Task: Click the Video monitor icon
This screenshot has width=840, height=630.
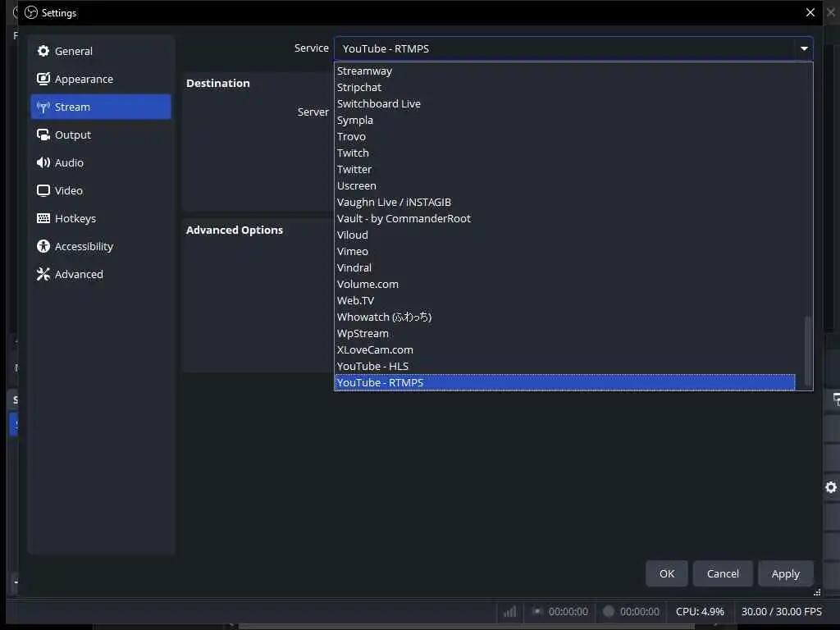Action: [x=43, y=190]
